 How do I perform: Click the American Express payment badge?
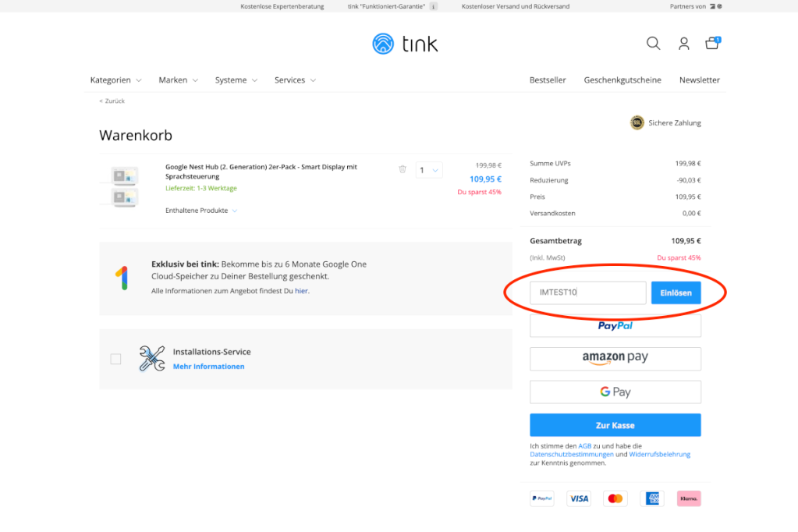[652, 498]
